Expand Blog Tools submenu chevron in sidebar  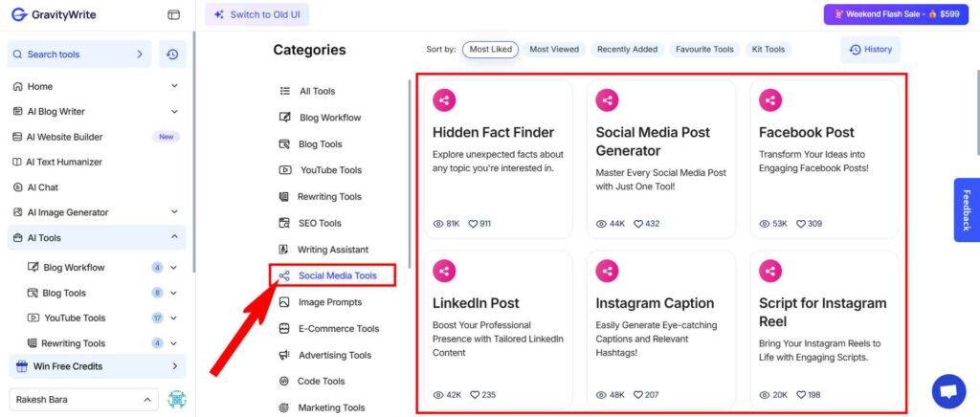point(173,293)
